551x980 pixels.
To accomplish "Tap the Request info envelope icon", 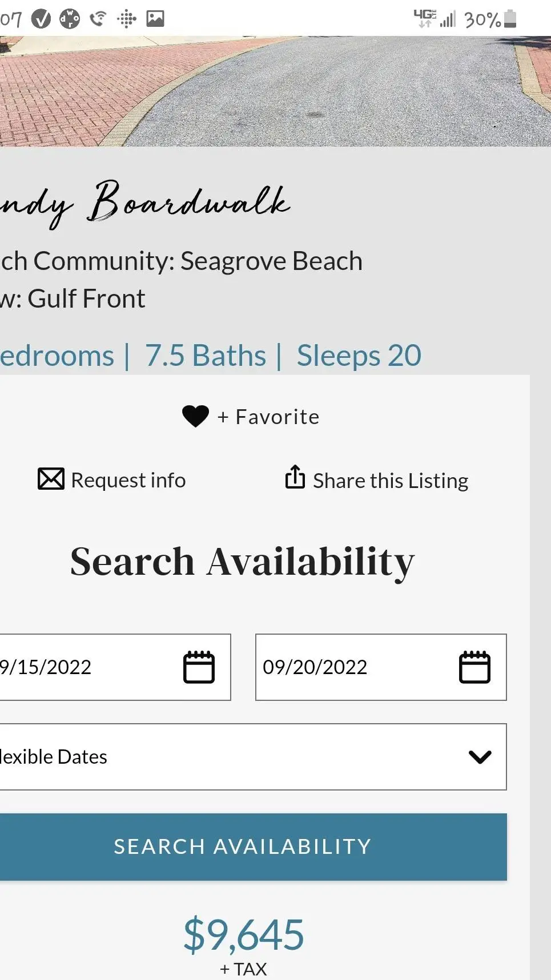I will point(51,479).
